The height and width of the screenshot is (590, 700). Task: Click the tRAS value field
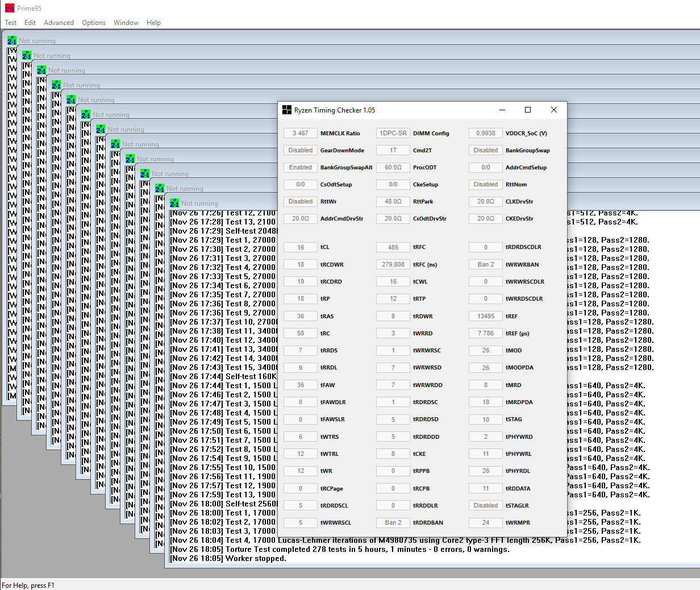tap(301, 316)
